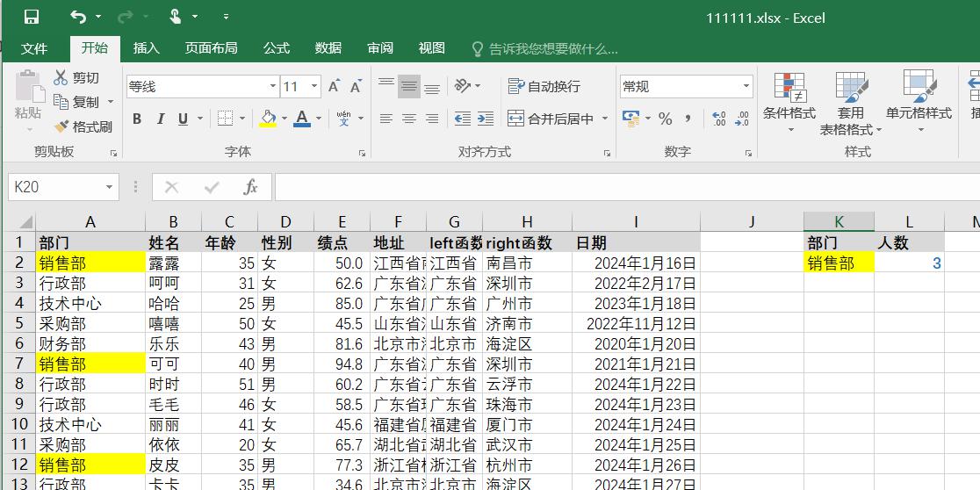Switch to the 数据 tab
The image size is (980, 490).
(328, 48)
